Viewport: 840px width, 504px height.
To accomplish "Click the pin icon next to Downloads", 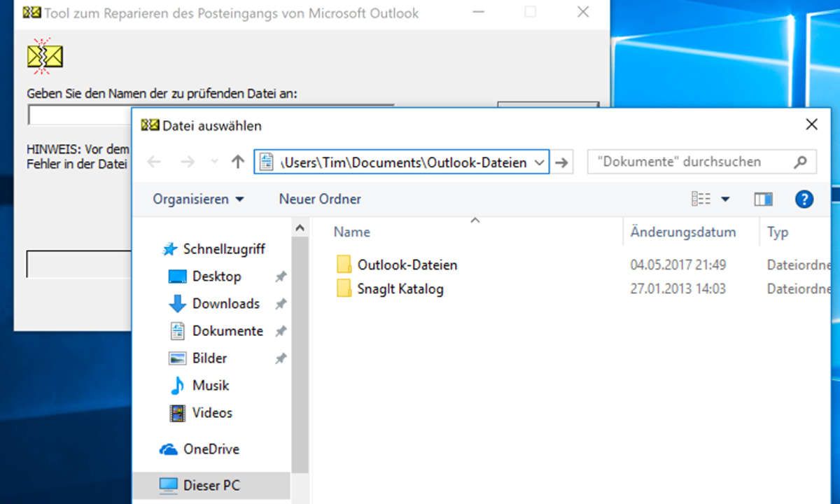I will pyautogui.click(x=281, y=304).
